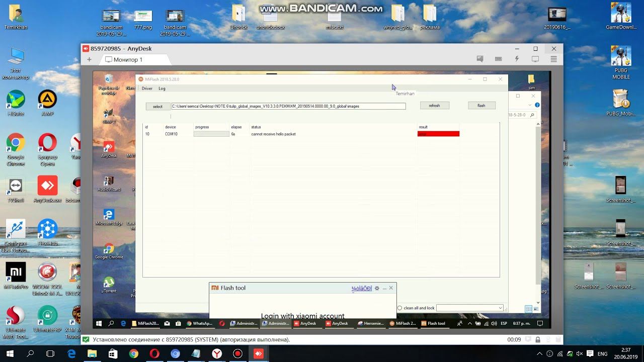
Task: Open 777.png desktop file
Action: [x=143, y=20]
